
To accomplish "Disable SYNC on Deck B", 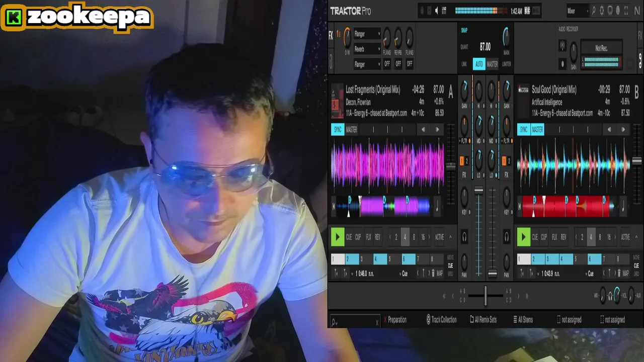I will 523,130.
